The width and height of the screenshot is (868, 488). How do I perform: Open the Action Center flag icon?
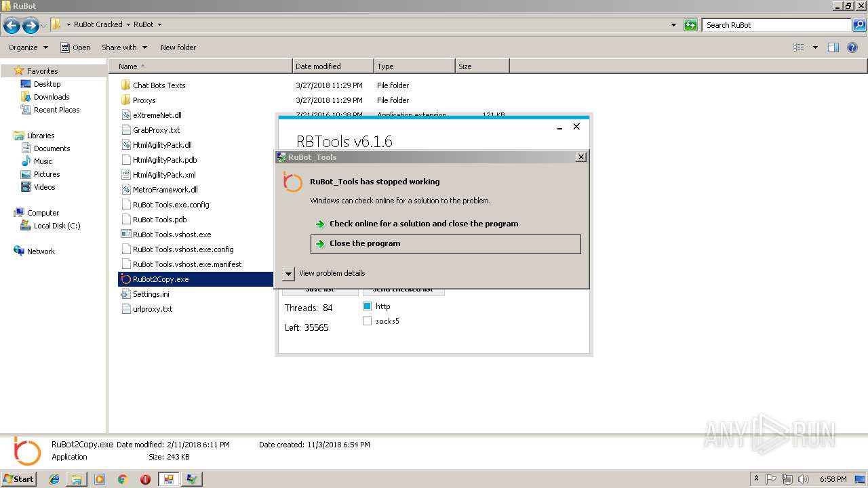pyautogui.click(x=772, y=479)
